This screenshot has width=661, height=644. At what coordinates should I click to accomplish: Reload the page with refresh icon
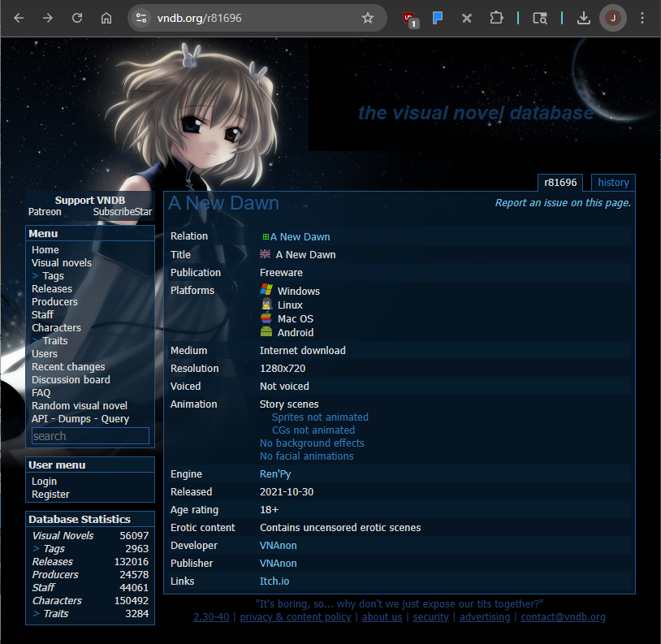pos(76,18)
